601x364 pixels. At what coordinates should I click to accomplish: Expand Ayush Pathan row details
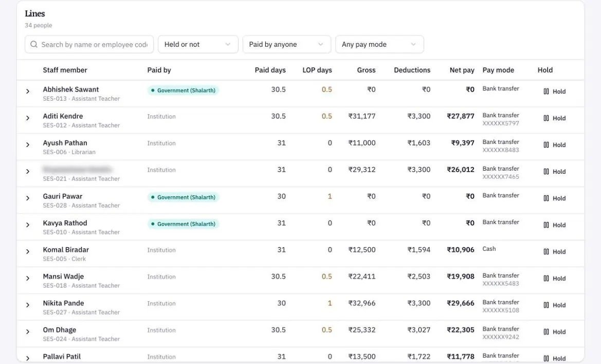(x=28, y=145)
